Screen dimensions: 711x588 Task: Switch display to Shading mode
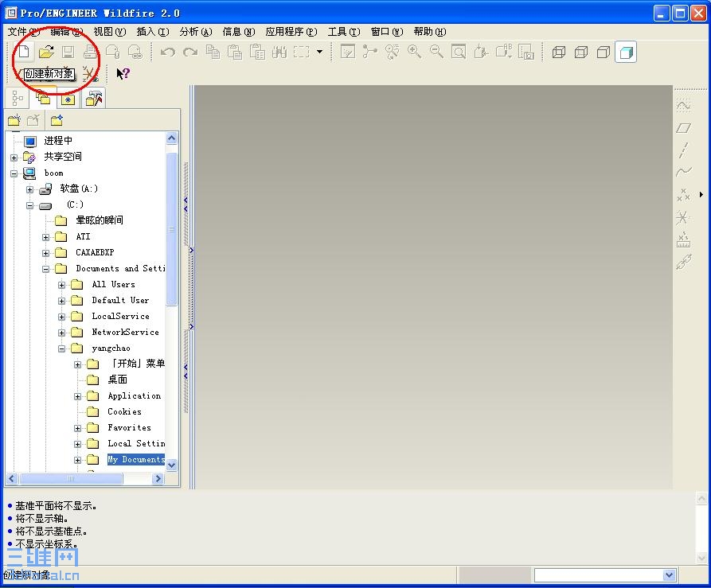626,52
